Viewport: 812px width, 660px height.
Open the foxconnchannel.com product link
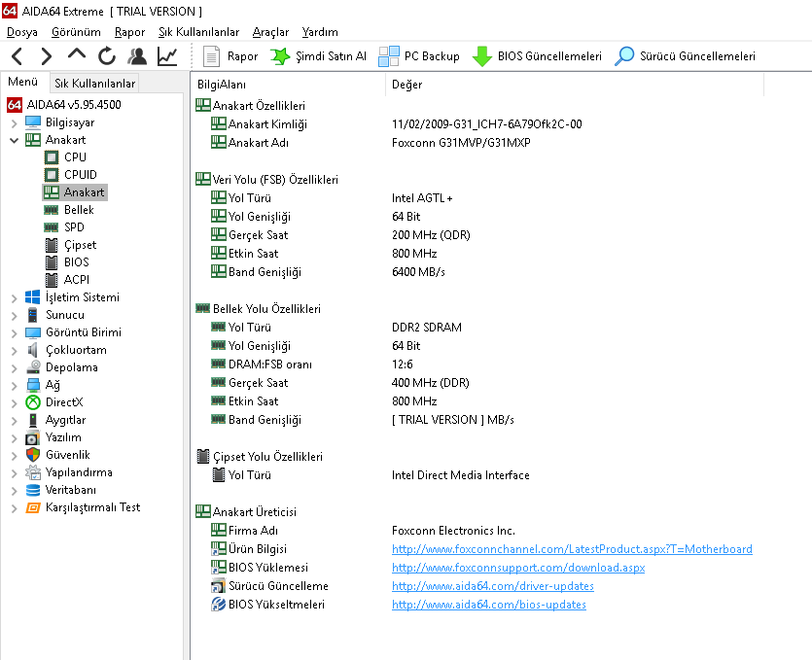tap(572, 549)
